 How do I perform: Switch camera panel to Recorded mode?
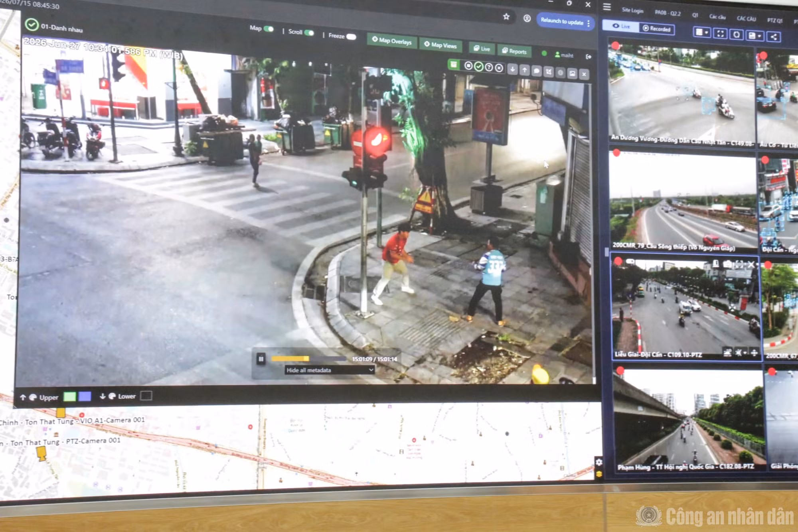656,29
